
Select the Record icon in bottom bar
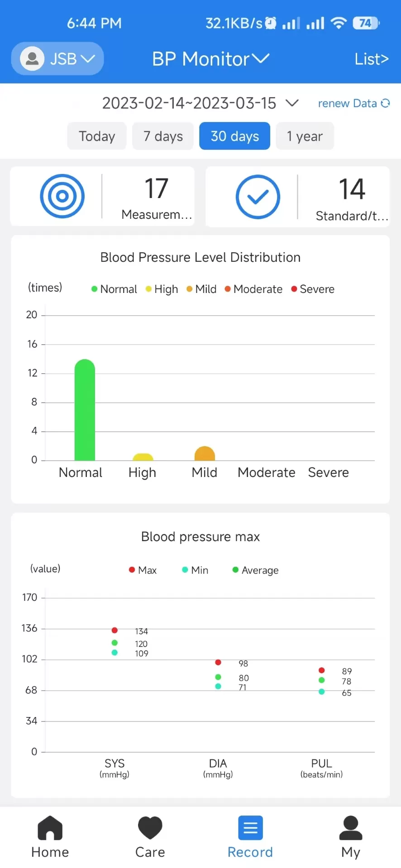click(250, 827)
